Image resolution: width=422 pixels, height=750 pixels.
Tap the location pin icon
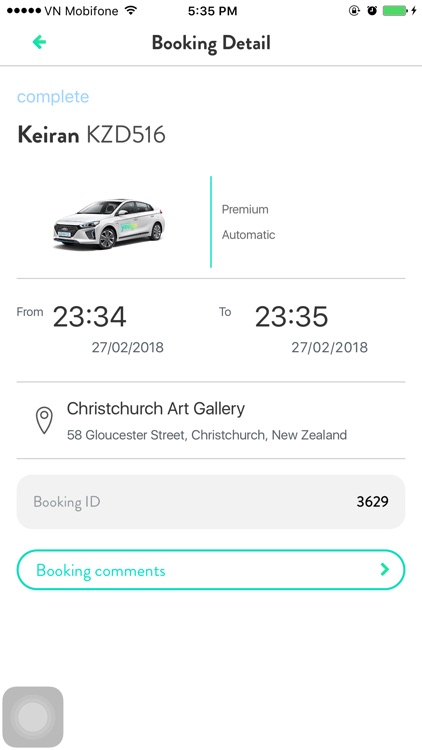(44, 420)
